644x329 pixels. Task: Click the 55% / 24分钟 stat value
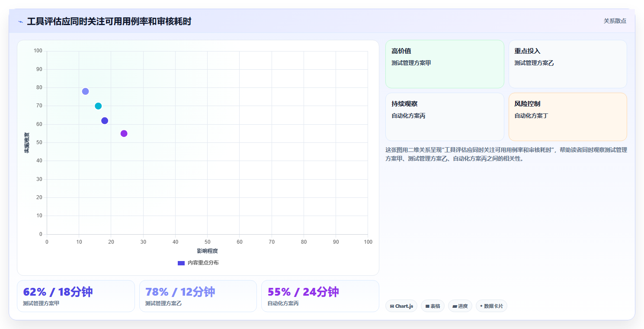click(x=303, y=292)
